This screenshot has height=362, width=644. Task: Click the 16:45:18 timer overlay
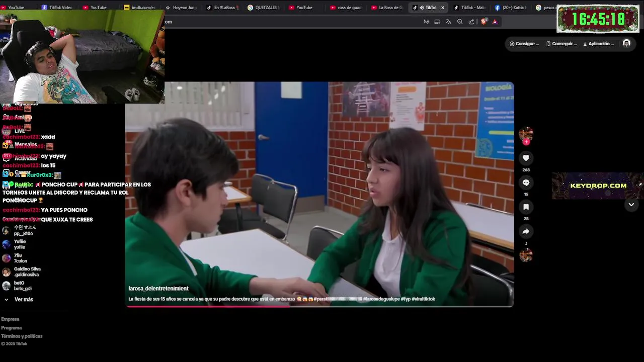[x=598, y=20]
